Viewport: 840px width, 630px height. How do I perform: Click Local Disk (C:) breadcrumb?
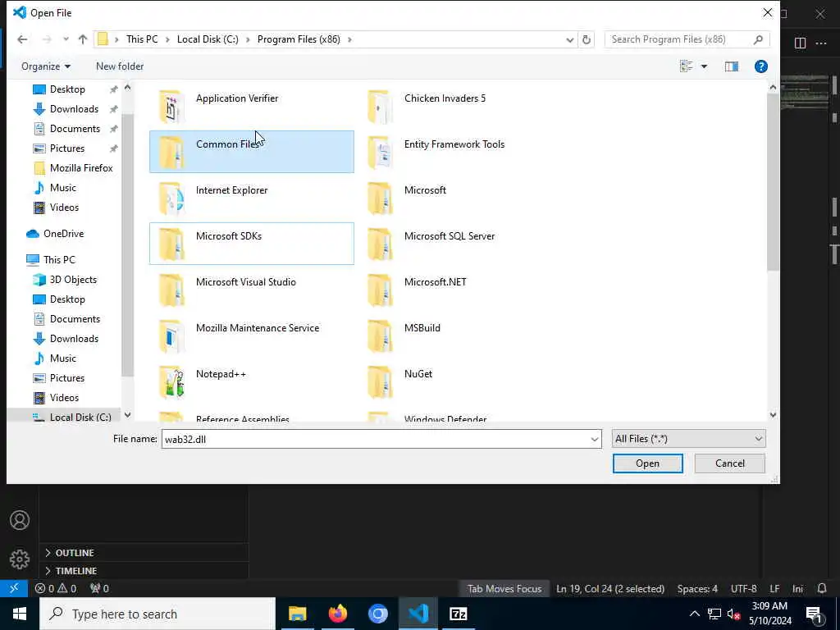[208, 39]
